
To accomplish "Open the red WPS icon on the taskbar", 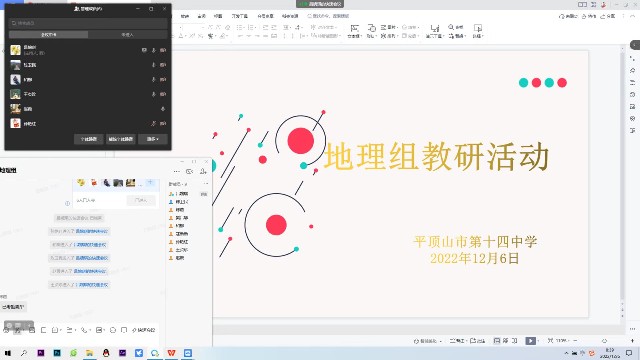I will coord(171,353).
